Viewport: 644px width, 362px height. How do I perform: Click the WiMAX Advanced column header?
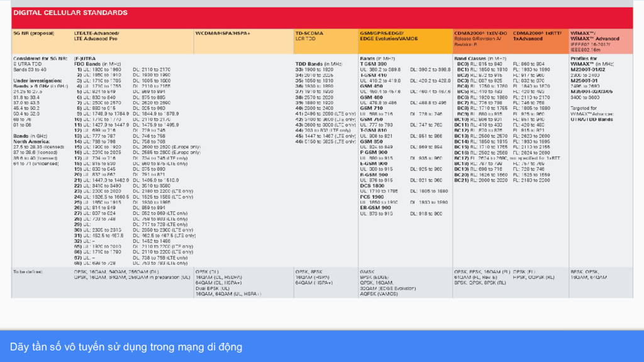(595, 41)
